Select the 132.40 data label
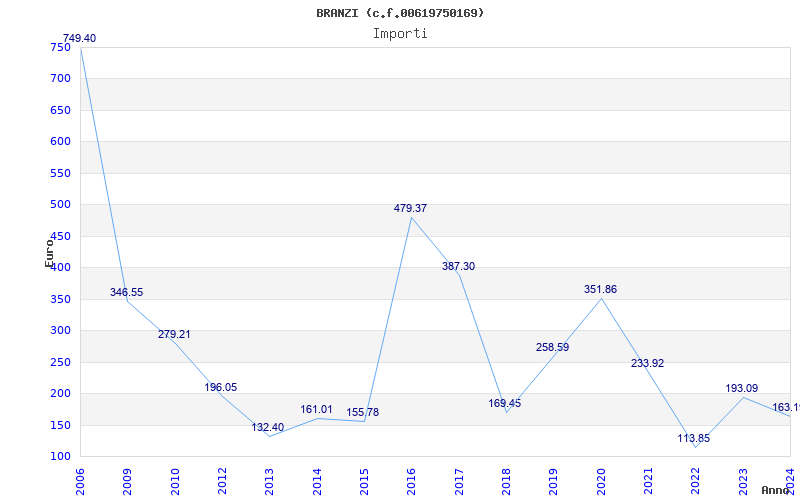The image size is (800, 500). pyautogui.click(x=268, y=427)
